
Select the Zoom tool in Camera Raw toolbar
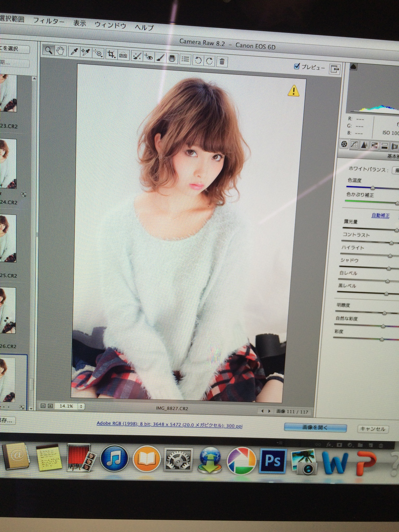click(49, 50)
